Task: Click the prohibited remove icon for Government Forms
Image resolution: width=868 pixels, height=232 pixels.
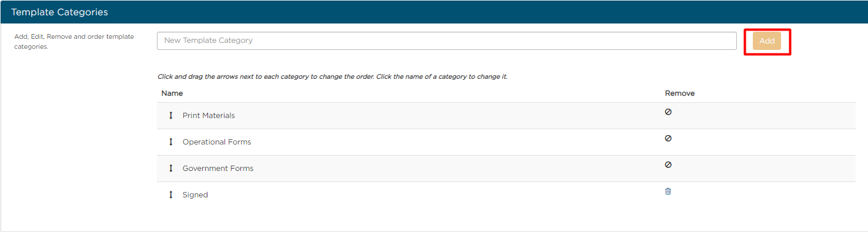Action: coord(668,164)
